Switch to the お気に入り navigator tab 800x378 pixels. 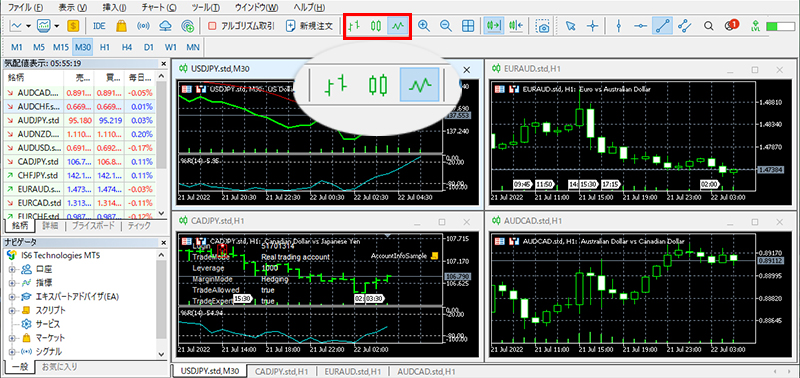[x=60, y=366]
